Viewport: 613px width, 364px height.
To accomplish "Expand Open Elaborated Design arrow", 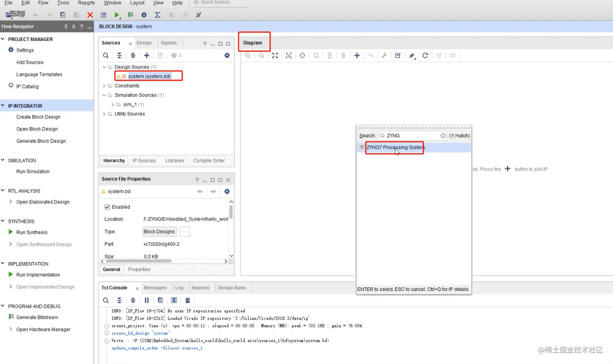I will (x=11, y=202).
